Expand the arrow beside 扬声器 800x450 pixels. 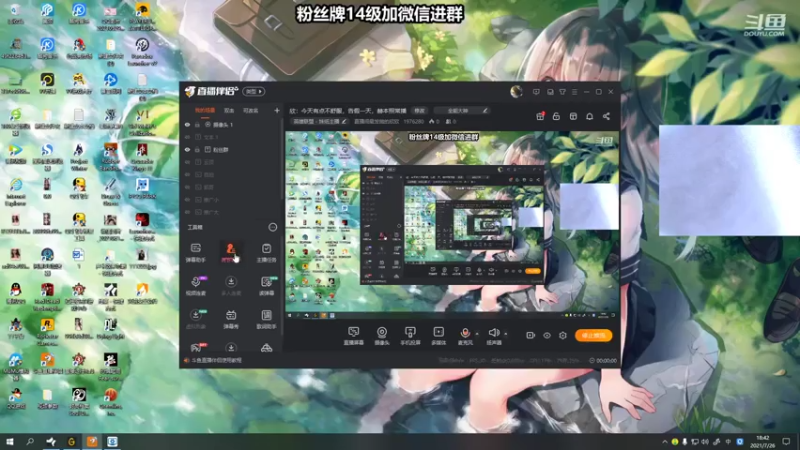click(506, 334)
